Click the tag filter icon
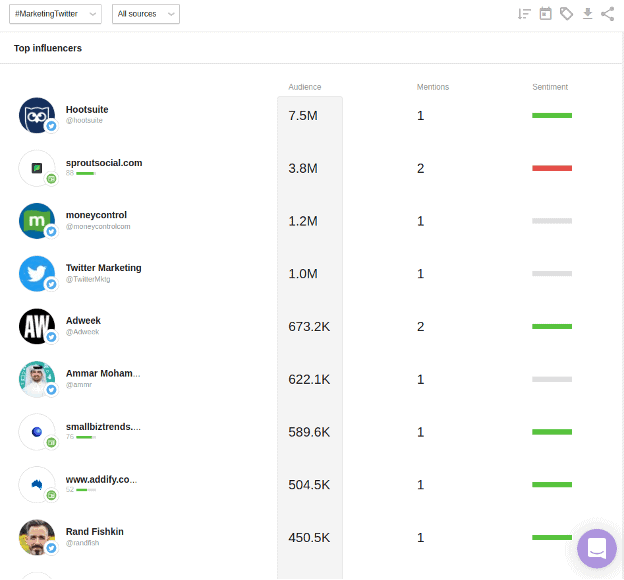Image resolution: width=624 pixels, height=580 pixels. pos(566,14)
